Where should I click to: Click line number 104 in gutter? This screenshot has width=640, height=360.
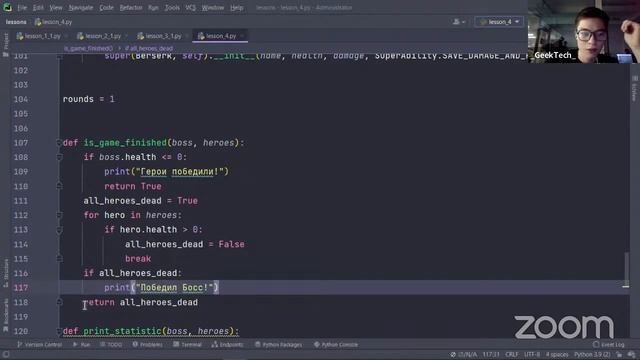coord(21,99)
